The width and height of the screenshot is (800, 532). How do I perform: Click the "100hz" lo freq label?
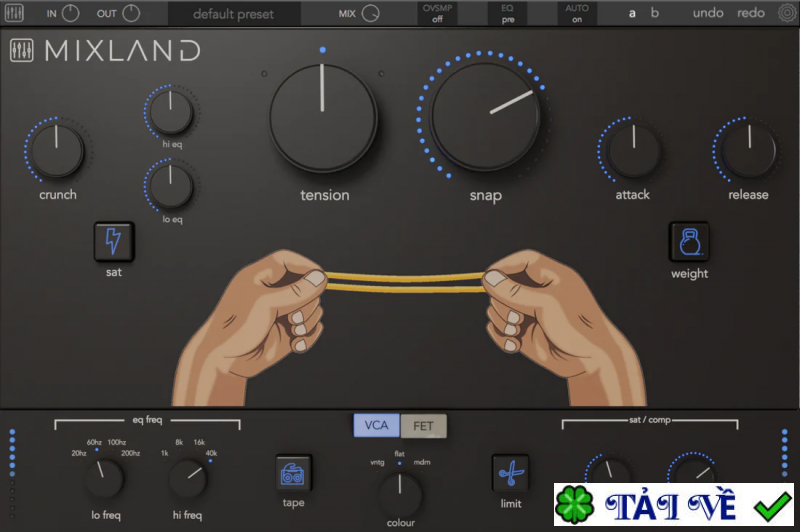[x=117, y=442]
